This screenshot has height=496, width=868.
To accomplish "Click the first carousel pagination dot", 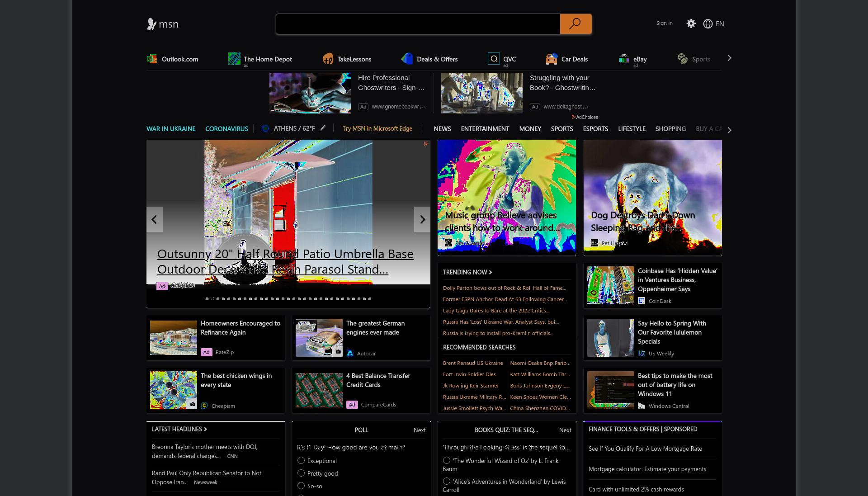I will 207,299.
